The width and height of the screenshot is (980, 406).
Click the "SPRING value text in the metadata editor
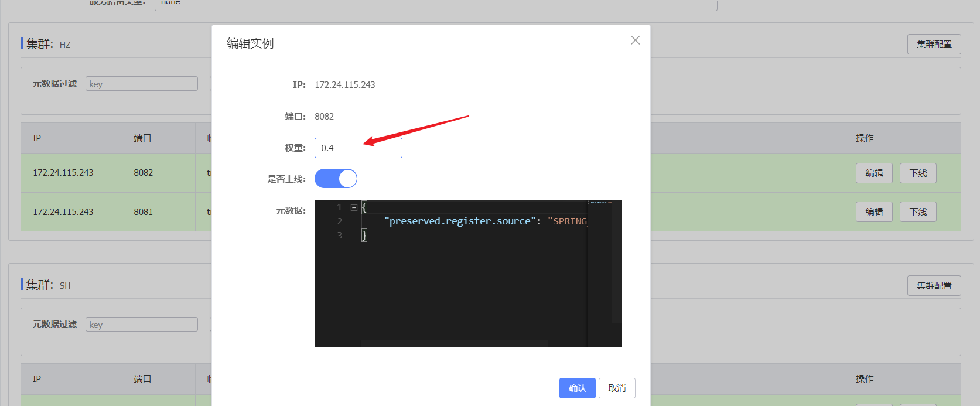pos(567,221)
